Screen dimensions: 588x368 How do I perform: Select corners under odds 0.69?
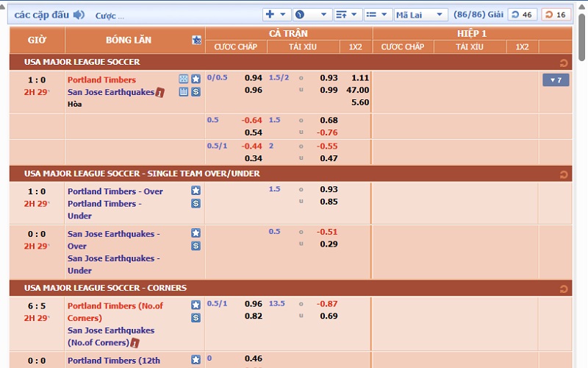coord(329,316)
